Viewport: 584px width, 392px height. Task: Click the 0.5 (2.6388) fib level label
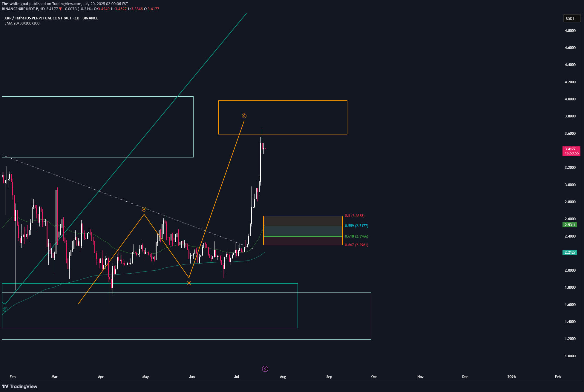(x=355, y=216)
